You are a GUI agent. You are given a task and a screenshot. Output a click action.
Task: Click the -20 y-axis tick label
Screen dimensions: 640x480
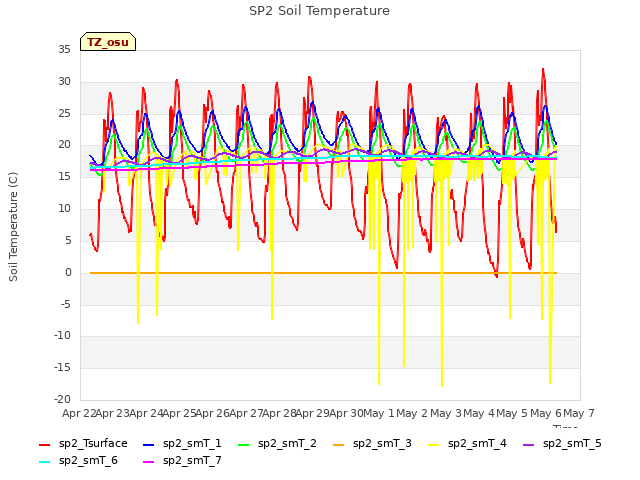[x=62, y=399]
